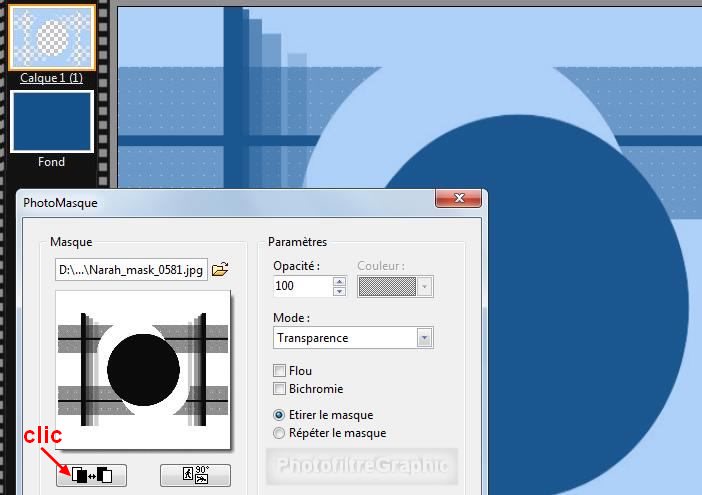The image size is (702, 495).
Task: Click the mask preview image
Action: pos(143,368)
